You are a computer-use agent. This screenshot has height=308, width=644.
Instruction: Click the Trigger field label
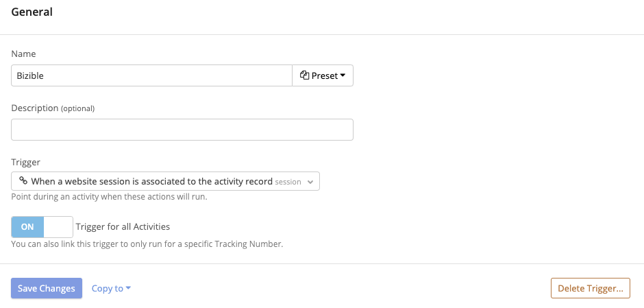click(x=26, y=163)
